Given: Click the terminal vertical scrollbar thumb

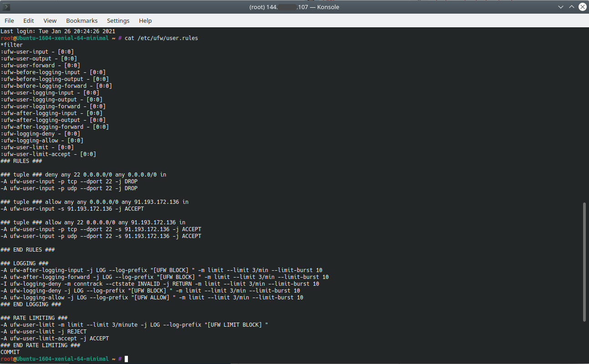Looking at the screenshot, I should coord(585,262).
